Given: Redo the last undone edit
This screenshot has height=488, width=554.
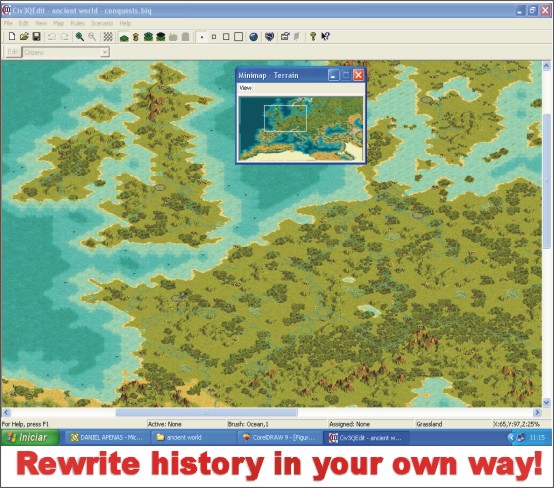Looking at the screenshot, I should click(x=64, y=37).
